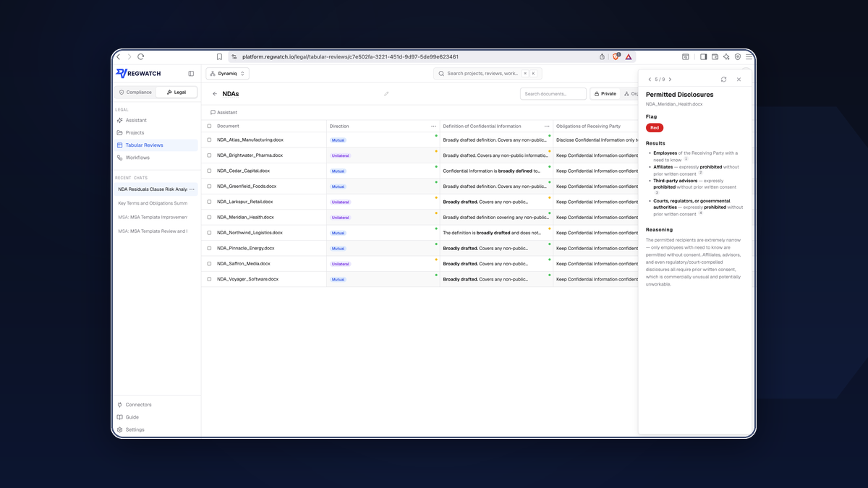Open citation 3 under Third-party advisors result

(x=657, y=192)
